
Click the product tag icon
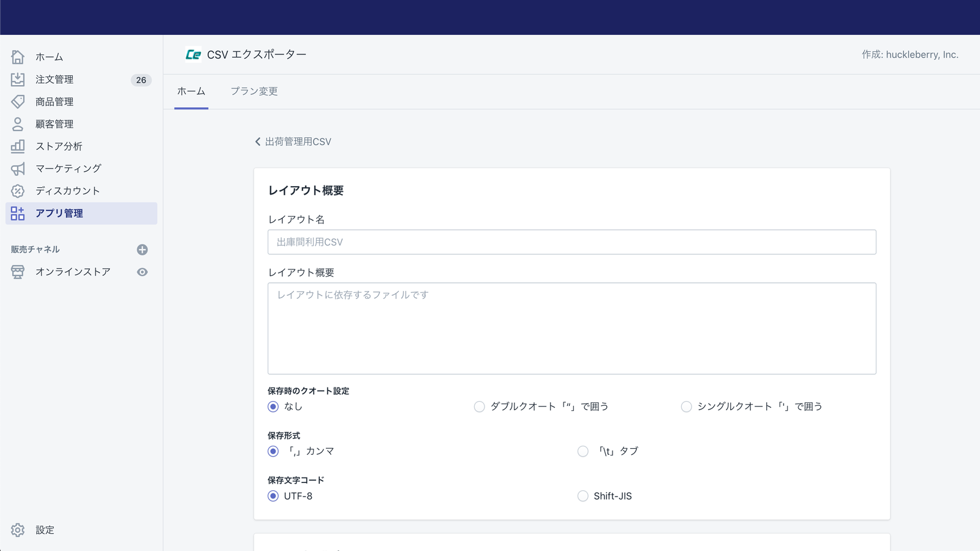coord(18,102)
